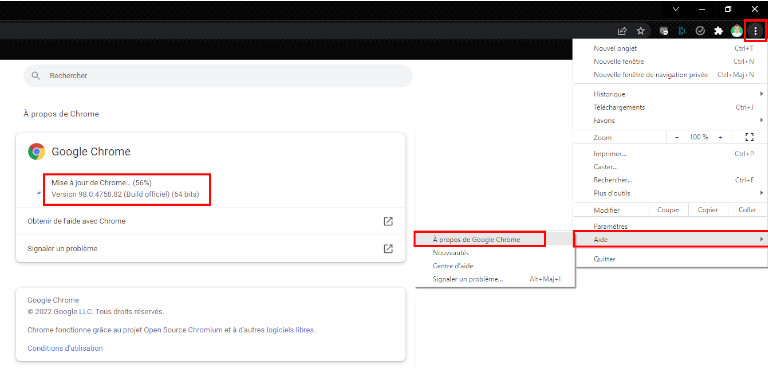The height and width of the screenshot is (381, 768).
Task: Toggle fullscreen mode in Zoom row
Action: 749,137
